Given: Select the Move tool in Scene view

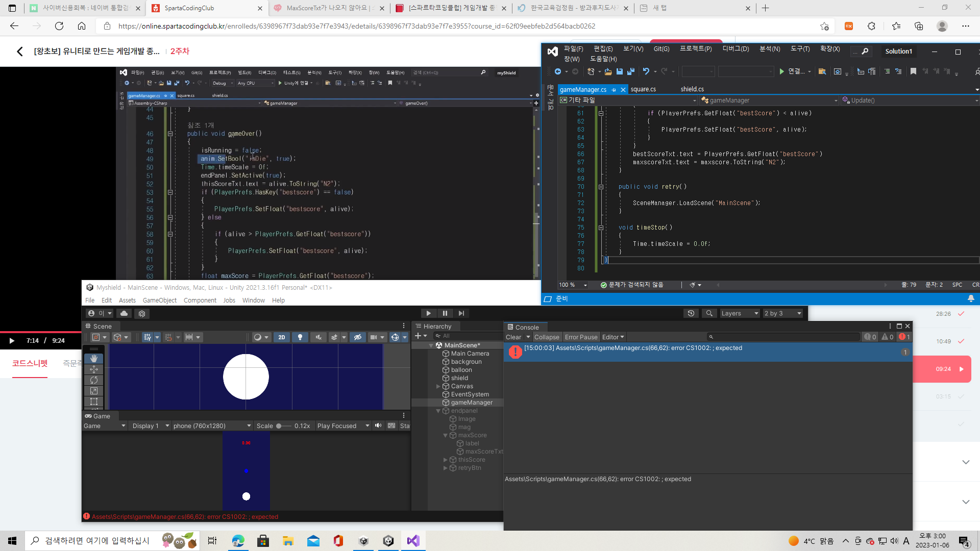Looking at the screenshot, I should click(x=94, y=369).
